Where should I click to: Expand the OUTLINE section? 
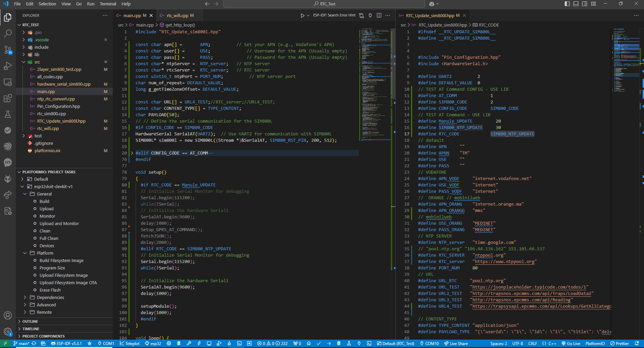pos(30,321)
